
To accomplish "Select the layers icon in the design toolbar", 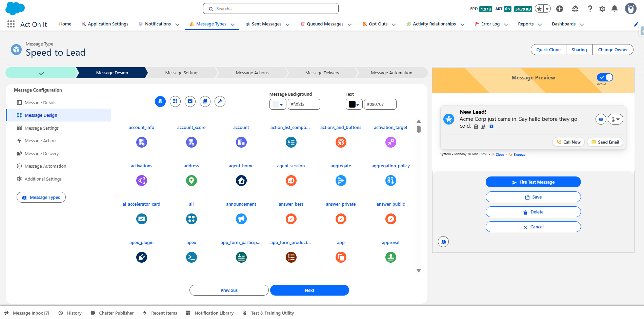I will [160, 101].
